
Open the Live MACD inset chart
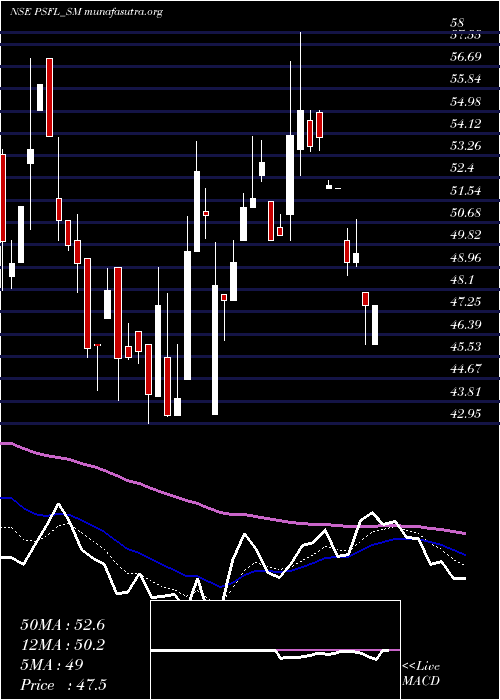(x=275, y=650)
